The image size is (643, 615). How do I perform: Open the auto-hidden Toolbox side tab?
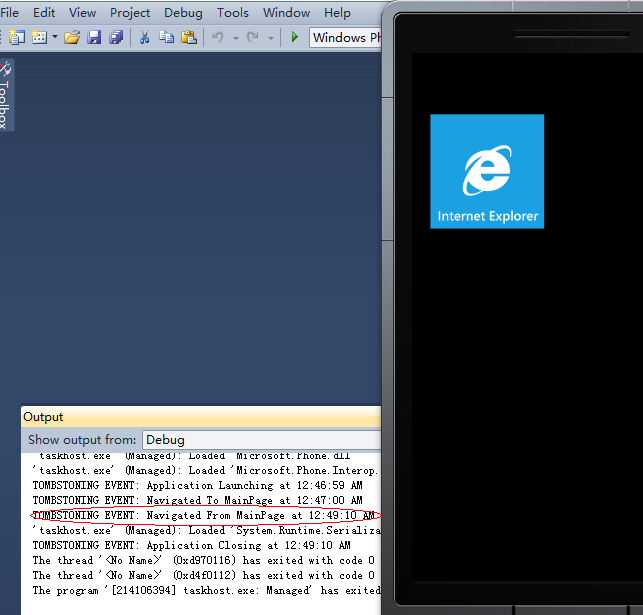click(6, 95)
